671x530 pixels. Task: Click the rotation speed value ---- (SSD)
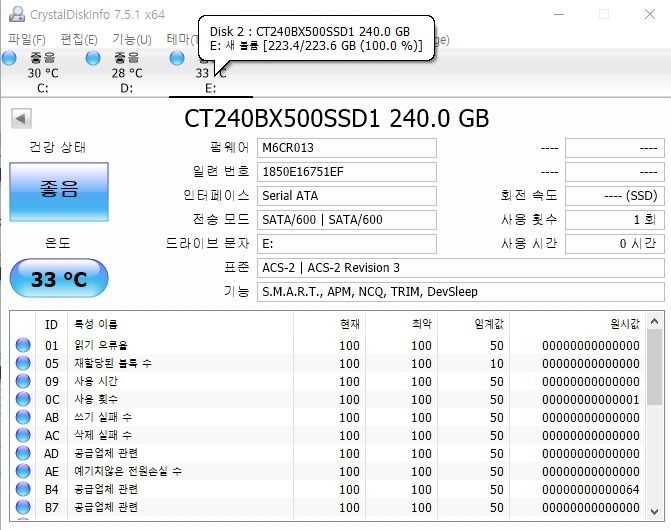click(615, 196)
